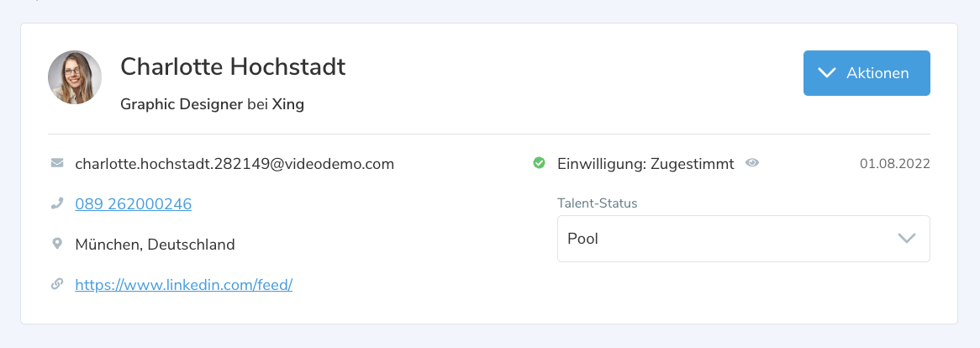Click the location pin icon

coord(57,244)
